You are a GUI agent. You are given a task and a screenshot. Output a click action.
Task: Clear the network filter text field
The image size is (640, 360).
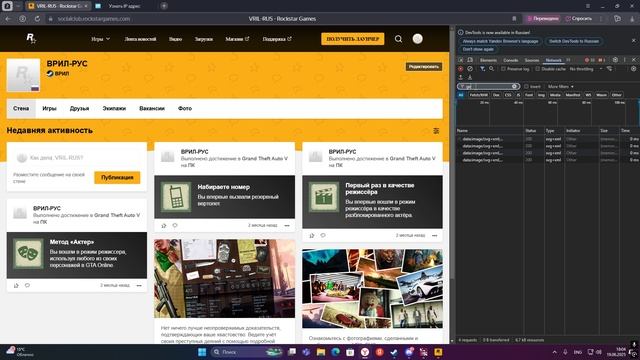pos(514,87)
